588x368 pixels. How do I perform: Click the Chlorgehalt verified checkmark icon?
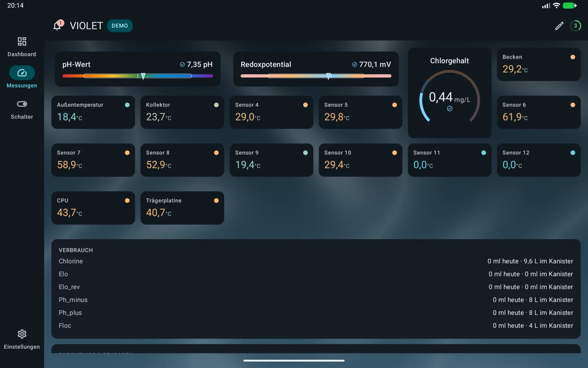(x=450, y=109)
